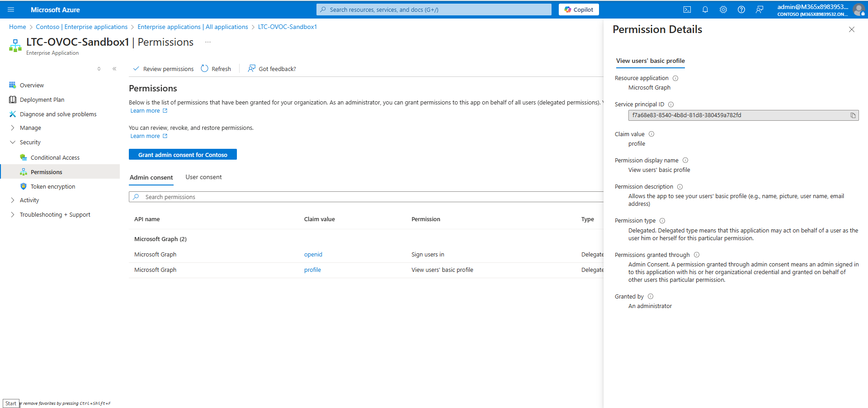This screenshot has width=868, height=408.
Task: Refresh the permissions list
Action: click(216, 69)
